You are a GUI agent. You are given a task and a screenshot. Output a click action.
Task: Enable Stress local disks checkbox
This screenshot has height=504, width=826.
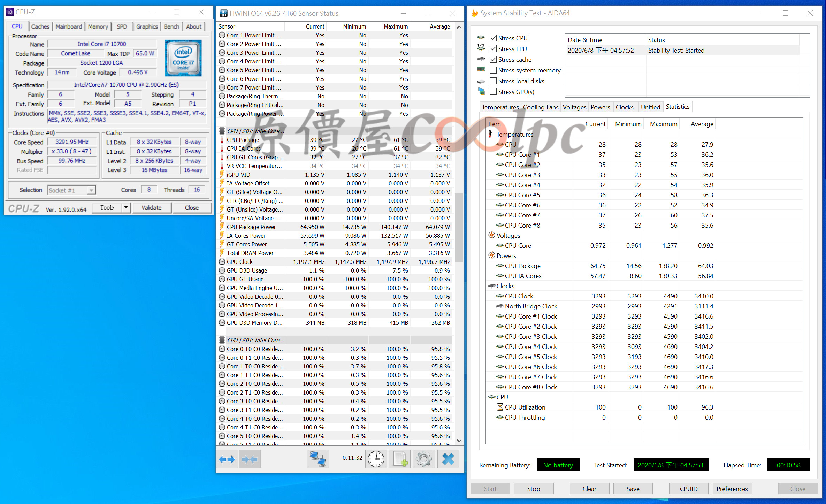(x=493, y=81)
